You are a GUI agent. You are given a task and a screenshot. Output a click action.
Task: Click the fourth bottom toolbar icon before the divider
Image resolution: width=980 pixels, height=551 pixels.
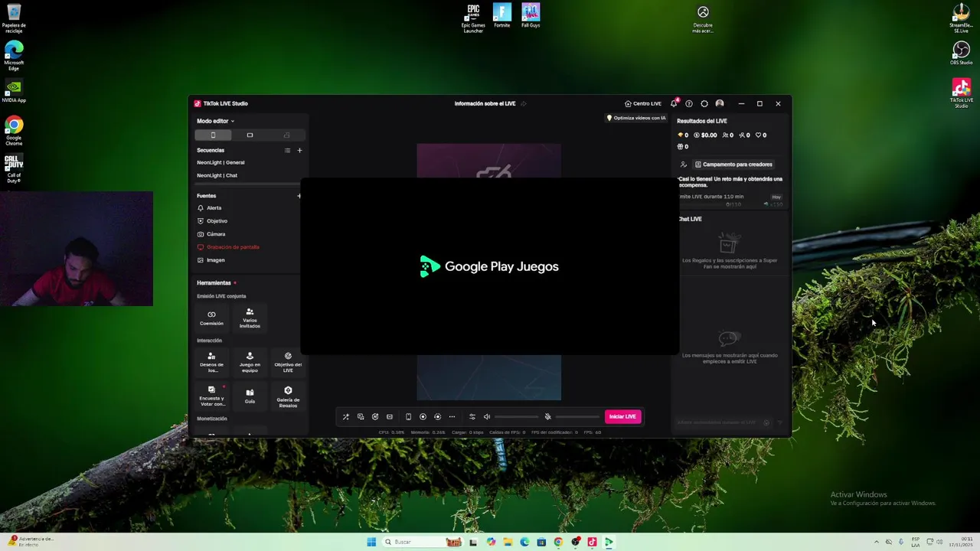[390, 417]
